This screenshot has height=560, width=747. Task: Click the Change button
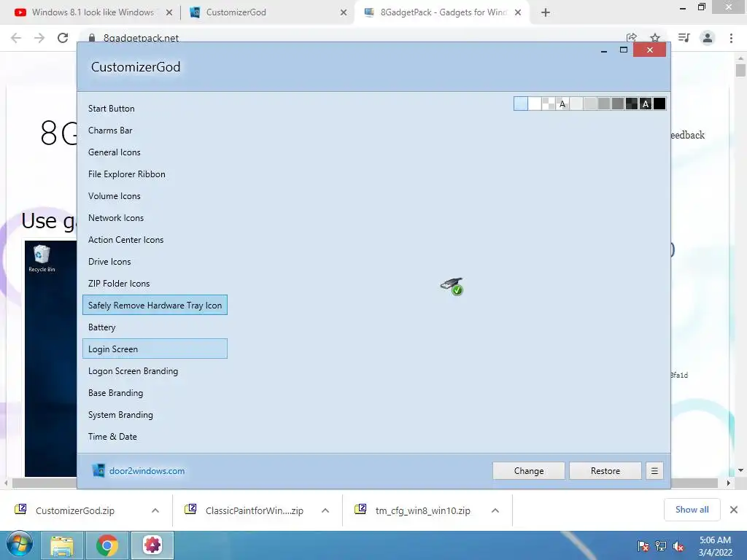point(529,471)
